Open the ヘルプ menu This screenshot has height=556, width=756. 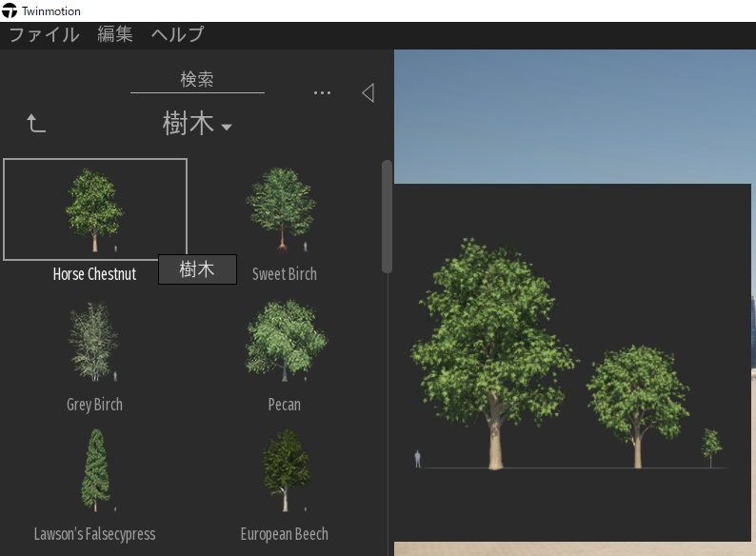click(x=177, y=35)
